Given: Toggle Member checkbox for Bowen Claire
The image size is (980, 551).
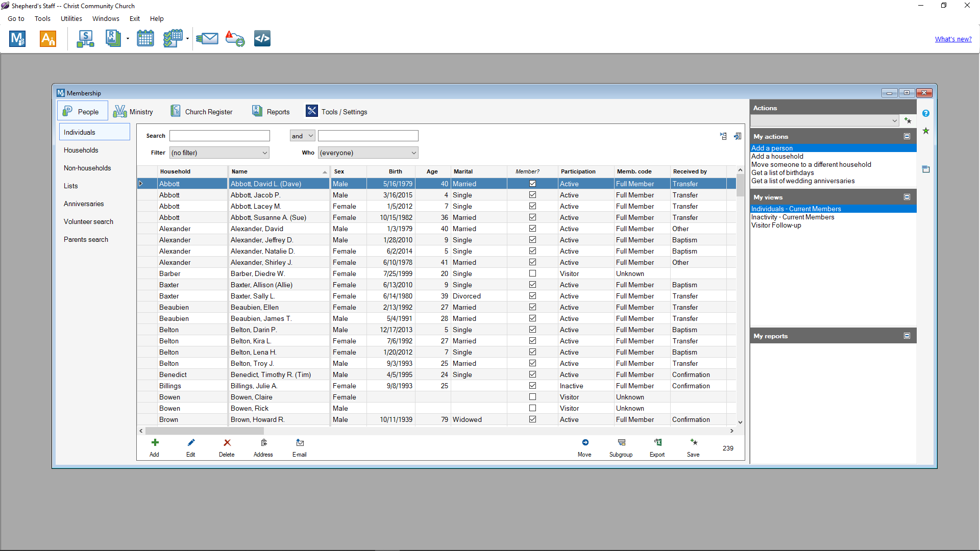Looking at the screenshot, I should pos(532,397).
